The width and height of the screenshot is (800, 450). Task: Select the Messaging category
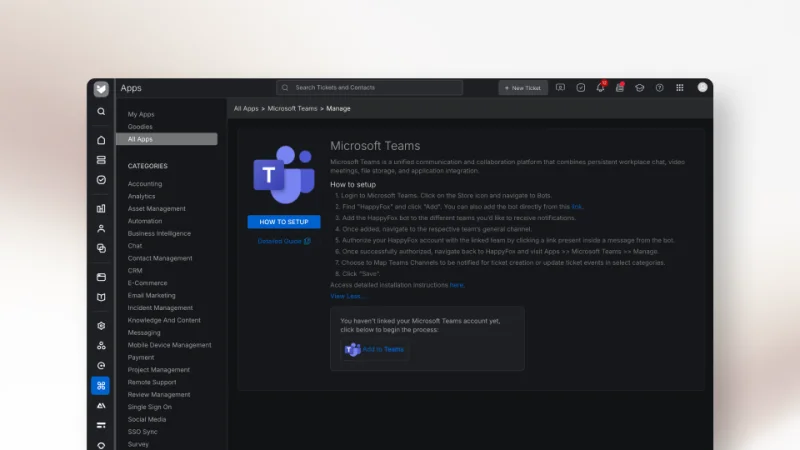(x=144, y=333)
